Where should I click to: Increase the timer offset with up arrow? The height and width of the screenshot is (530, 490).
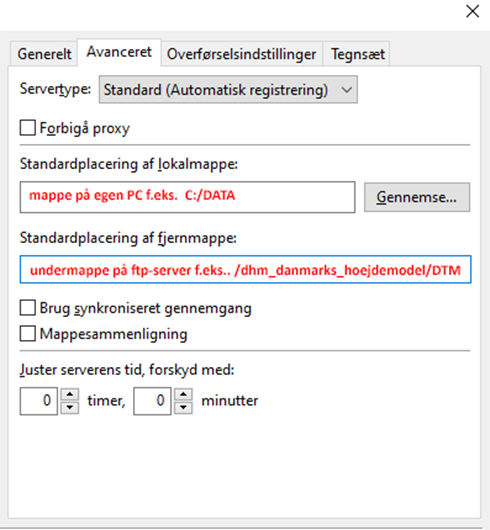pos(70,394)
